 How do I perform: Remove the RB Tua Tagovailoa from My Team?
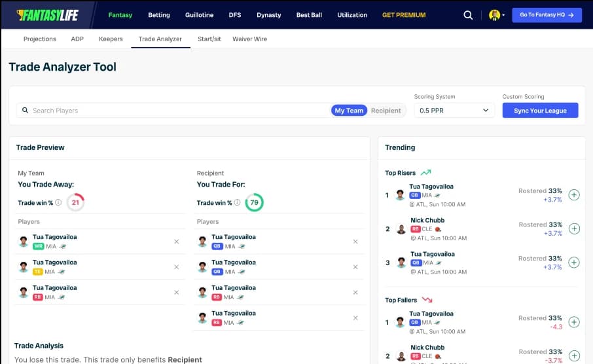click(x=176, y=292)
